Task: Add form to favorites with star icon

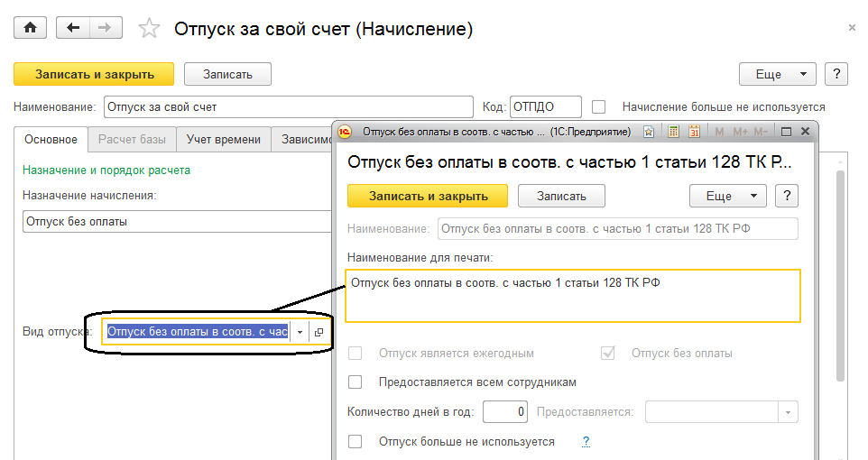Action: (149, 29)
